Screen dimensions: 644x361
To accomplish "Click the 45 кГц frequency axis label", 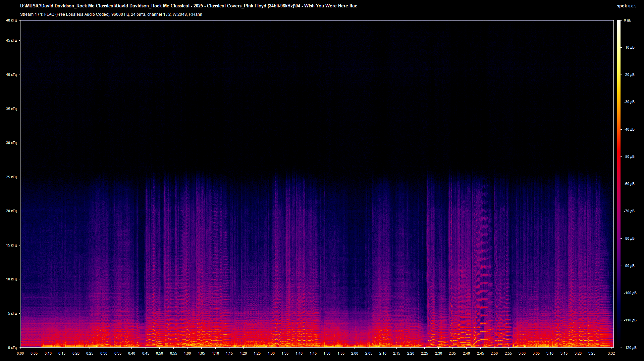I will [11, 41].
